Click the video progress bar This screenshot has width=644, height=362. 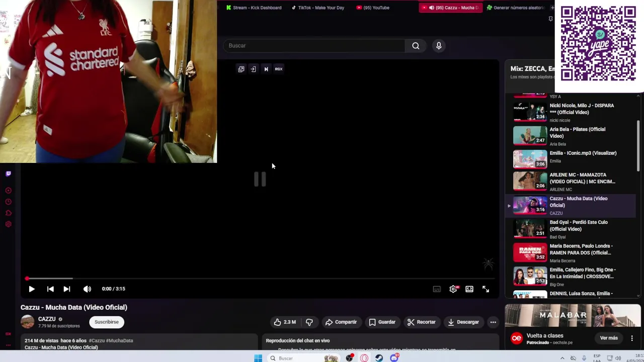click(260, 279)
